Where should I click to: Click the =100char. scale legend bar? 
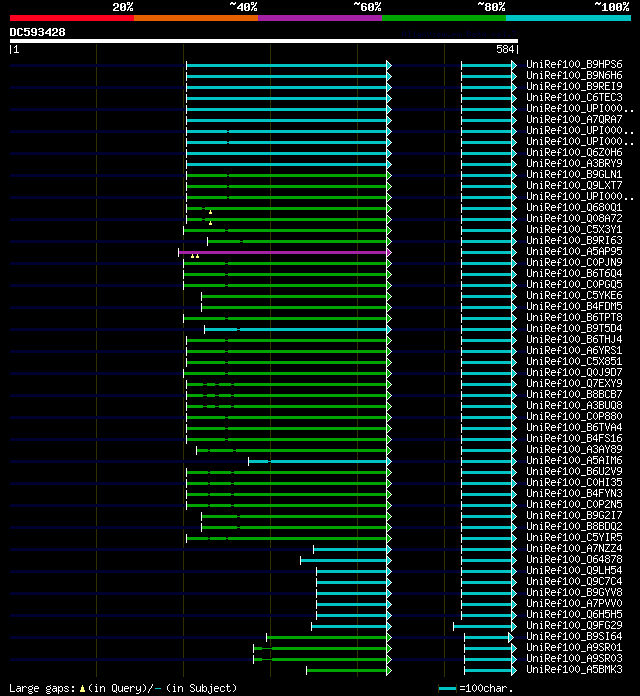pyautogui.click(x=447, y=688)
